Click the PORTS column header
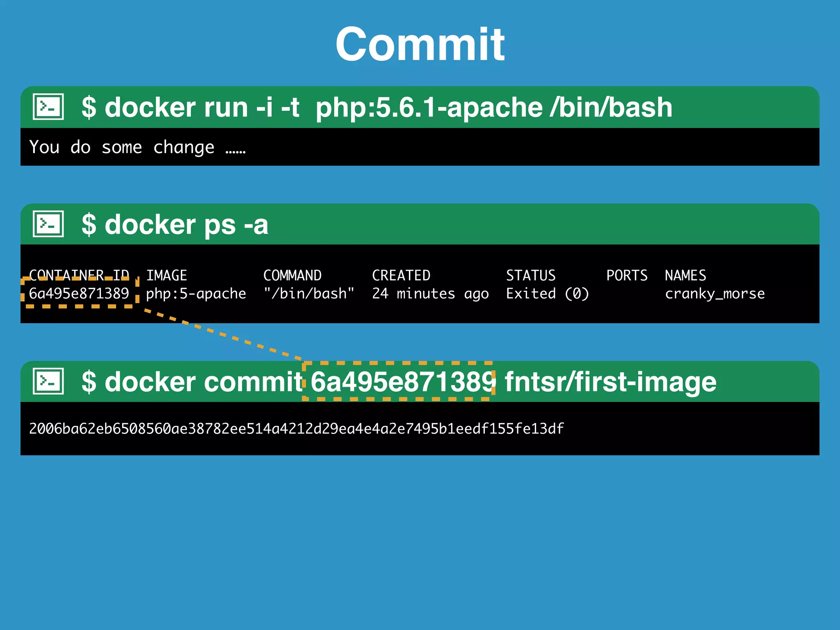The width and height of the screenshot is (840, 630). pyautogui.click(x=627, y=275)
